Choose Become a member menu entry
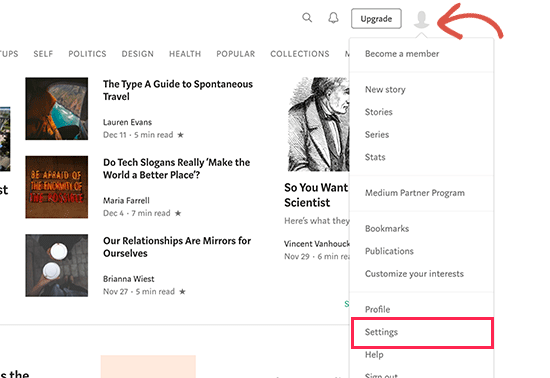The image size is (550, 378). click(x=402, y=54)
